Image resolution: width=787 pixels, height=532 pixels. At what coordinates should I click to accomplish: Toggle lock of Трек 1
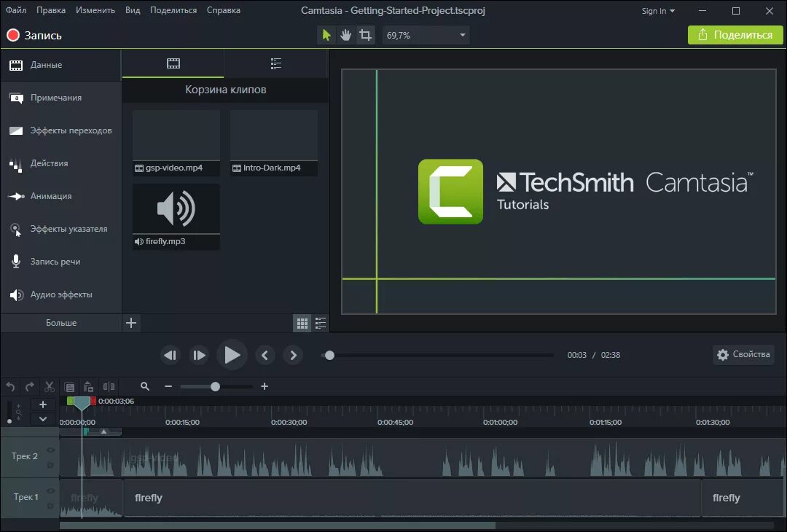pos(50,506)
